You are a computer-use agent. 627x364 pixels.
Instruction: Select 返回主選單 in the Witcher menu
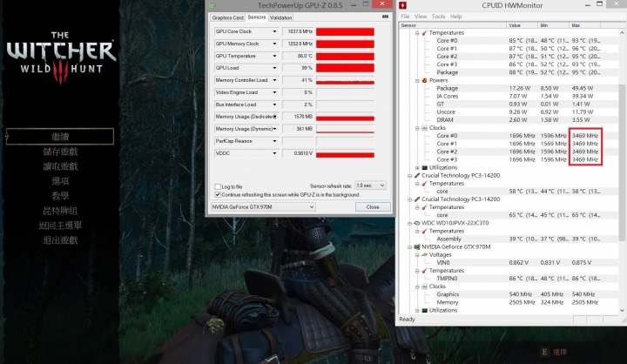[60, 226]
